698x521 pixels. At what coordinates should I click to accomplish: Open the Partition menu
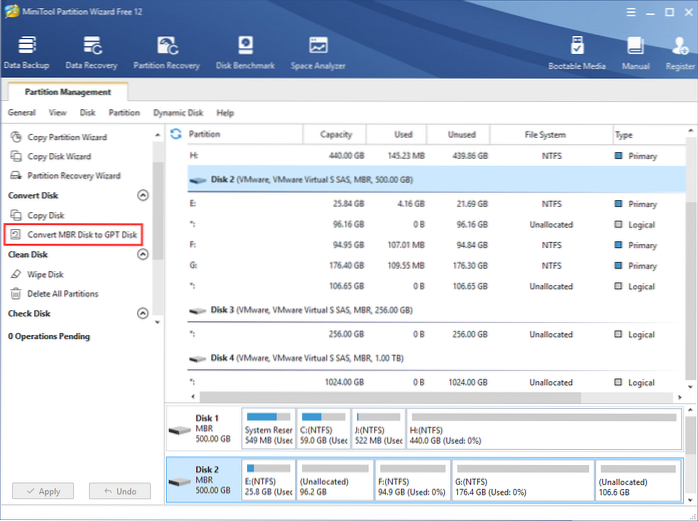coord(124,113)
